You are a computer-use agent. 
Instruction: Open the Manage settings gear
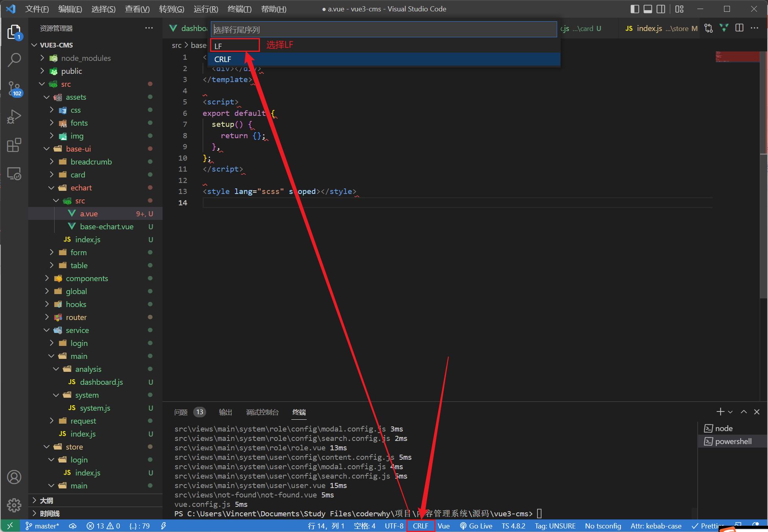point(14,505)
